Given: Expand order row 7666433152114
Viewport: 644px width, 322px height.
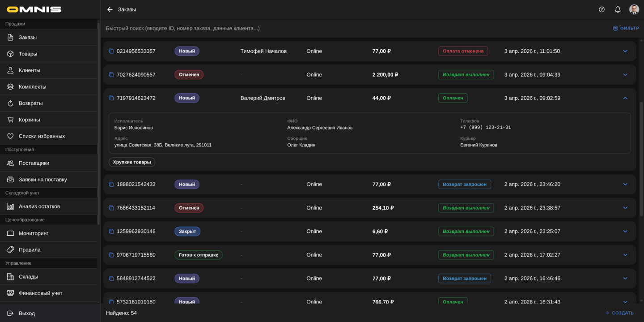Looking at the screenshot, I should pyautogui.click(x=625, y=208).
